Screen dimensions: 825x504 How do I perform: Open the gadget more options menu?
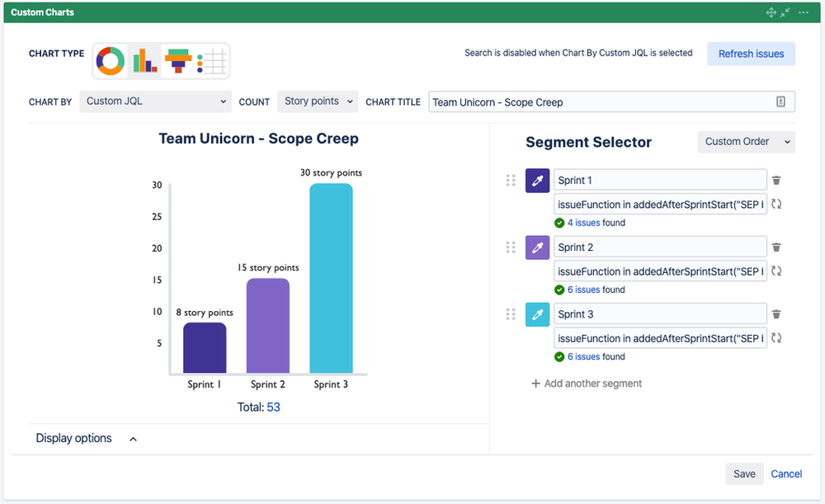pos(803,12)
